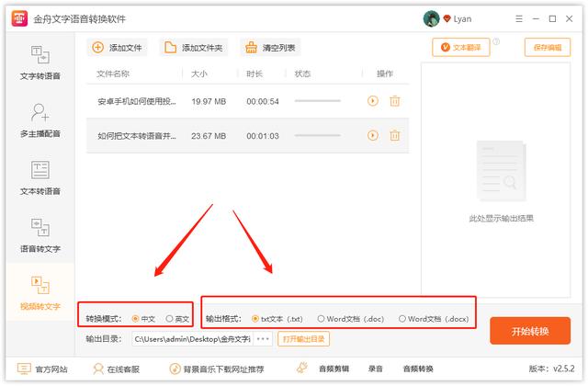Open the 官方网站 link
The height and width of the screenshot is (386, 588).
[x=42, y=369]
